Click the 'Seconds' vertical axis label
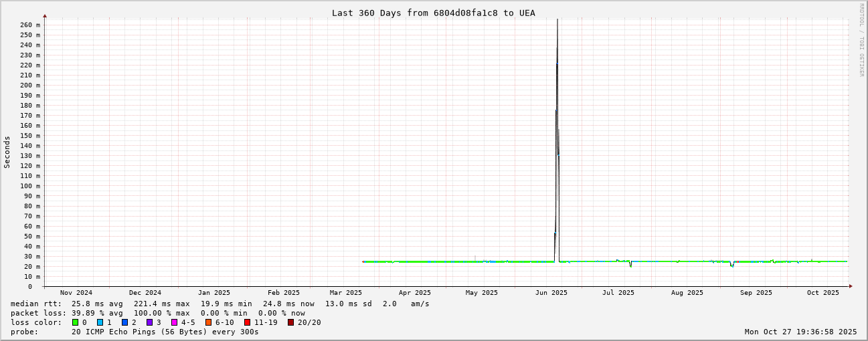 [7, 152]
